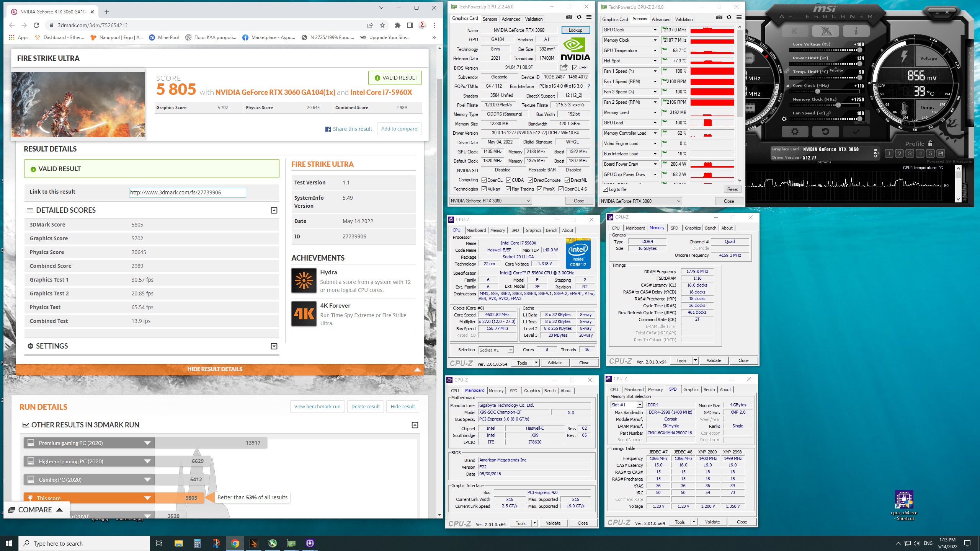Open GPU selector dropdown in GPU-Z Graphics Card
Image resolution: width=980 pixels, height=551 pixels.
491,201
